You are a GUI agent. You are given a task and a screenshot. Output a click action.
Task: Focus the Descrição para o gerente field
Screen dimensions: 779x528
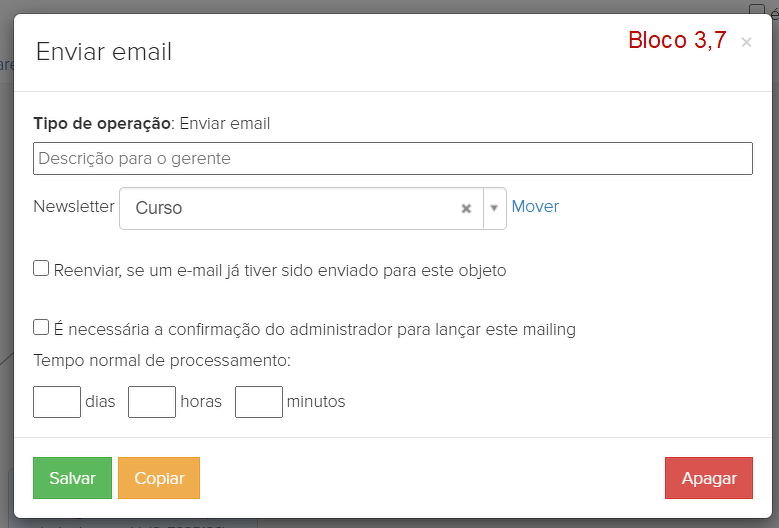[x=392, y=158]
